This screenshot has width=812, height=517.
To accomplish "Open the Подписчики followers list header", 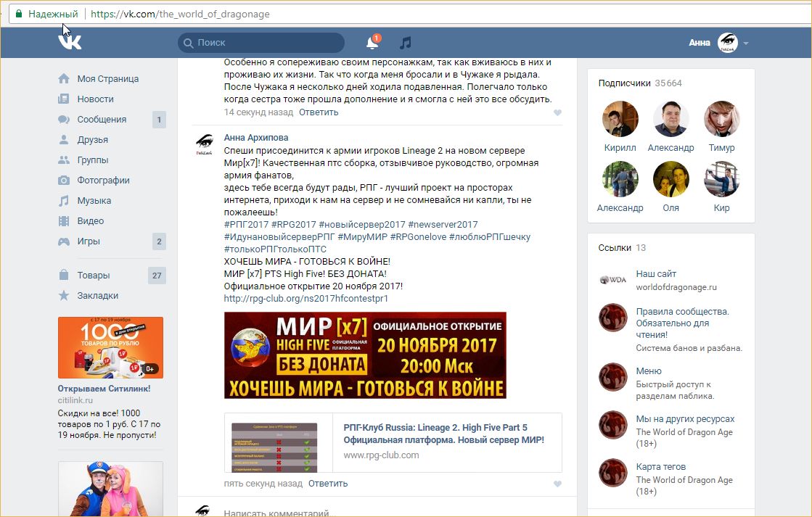I will (x=640, y=83).
